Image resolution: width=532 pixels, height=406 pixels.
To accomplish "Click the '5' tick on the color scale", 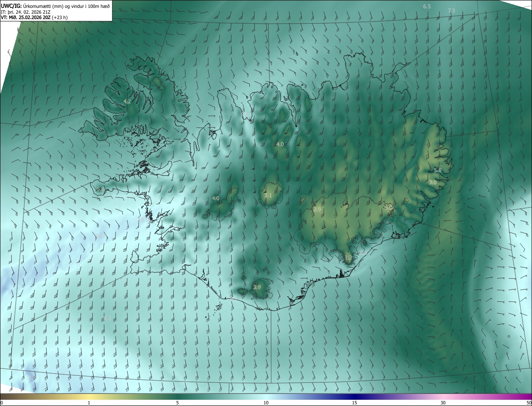I will (x=177, y=403).
